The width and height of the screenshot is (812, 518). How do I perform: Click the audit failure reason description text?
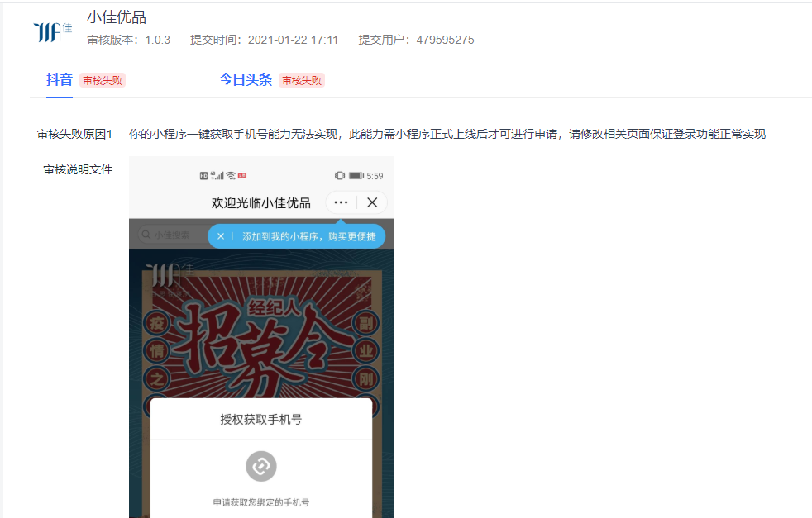pyautogui.click(x=447, y=134)
